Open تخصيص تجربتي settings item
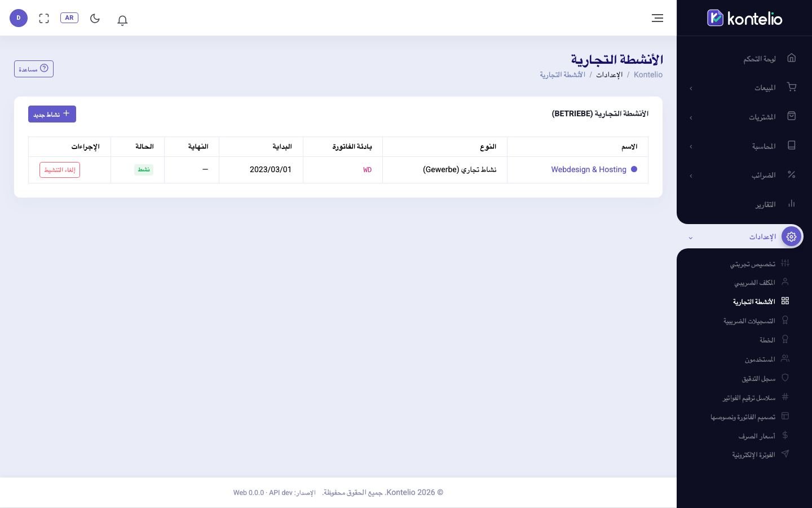Viewport: 812px width, 508px height. tap(760, 264)
